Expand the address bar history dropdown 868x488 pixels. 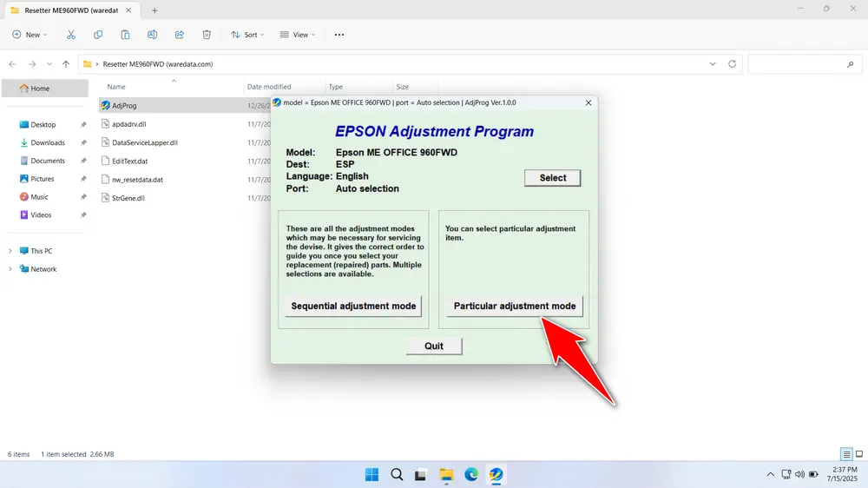[713, 64]
